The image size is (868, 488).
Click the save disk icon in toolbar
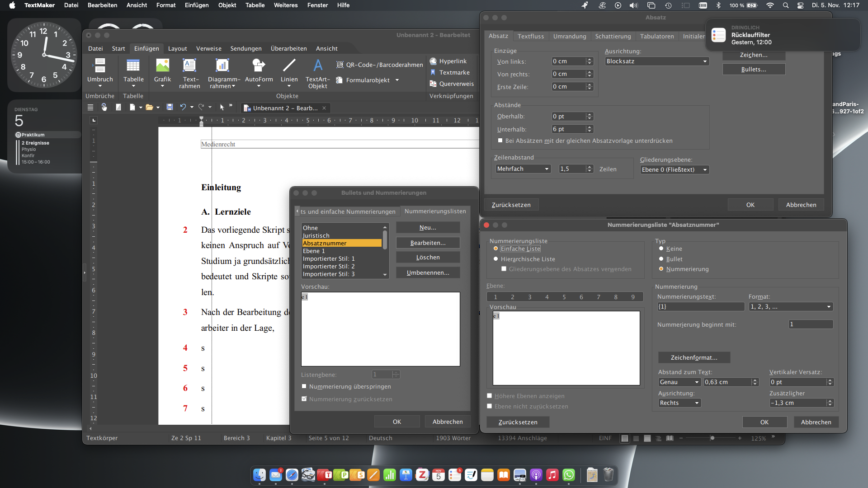(x=170, y=108)
